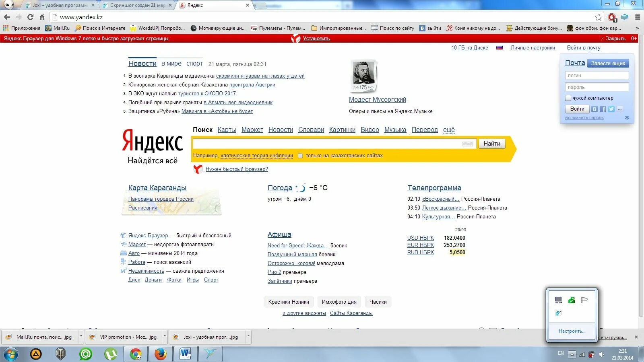Open the Windows Start menu

pyautogui.click(x=10, y=354)
